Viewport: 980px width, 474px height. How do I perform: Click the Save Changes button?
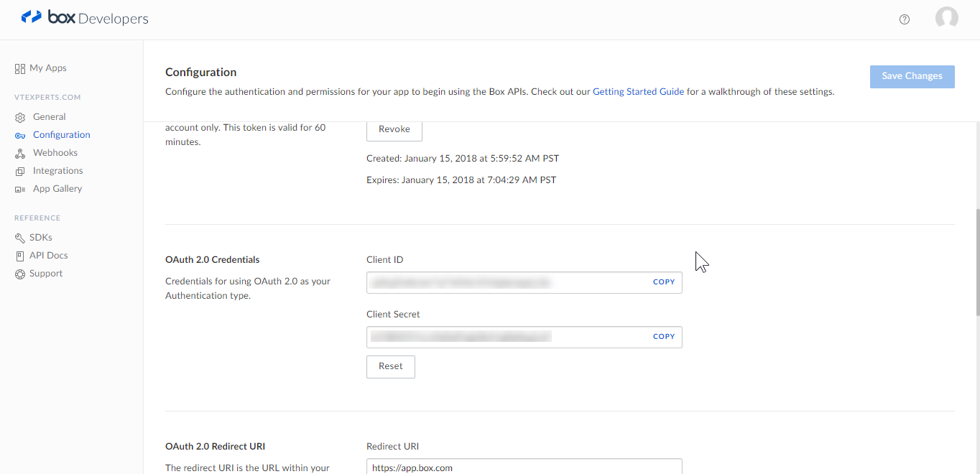(912, 76)
